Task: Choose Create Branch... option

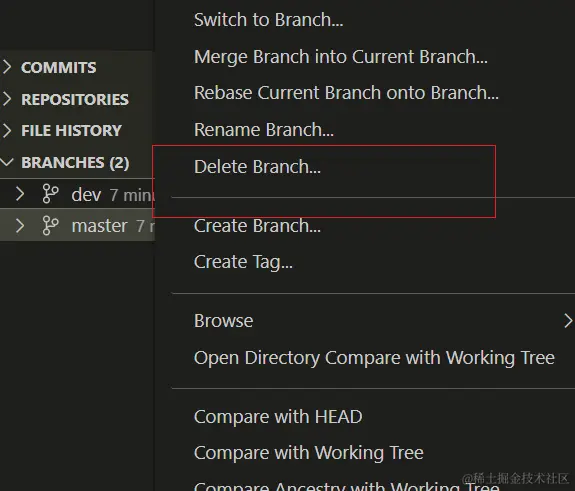Action: pyautogui.click(x=257, y=226)
